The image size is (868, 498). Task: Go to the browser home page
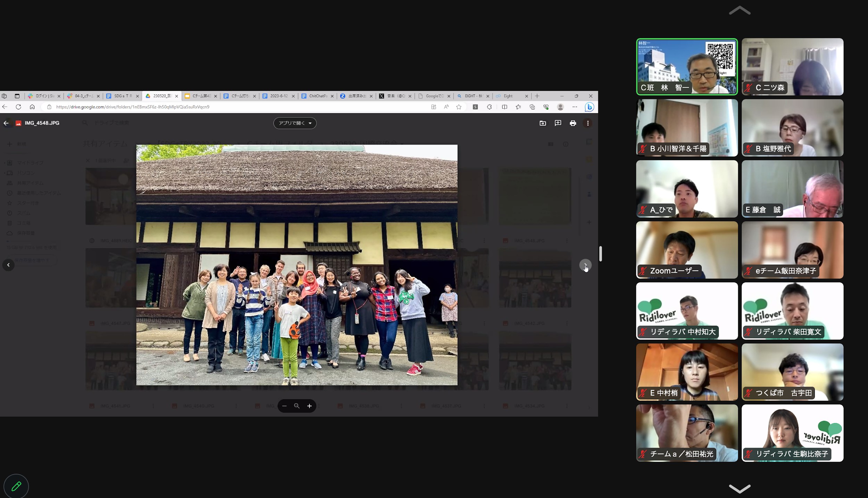tap(32, 107)
